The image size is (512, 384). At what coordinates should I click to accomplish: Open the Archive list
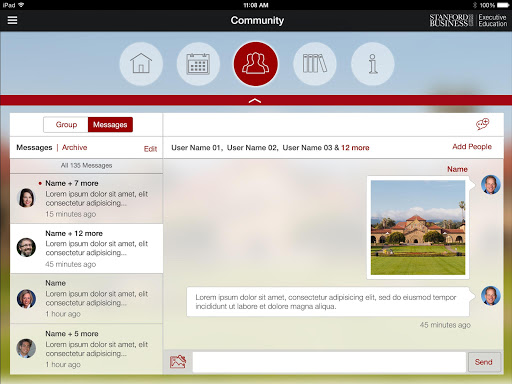[x=75, y=147]
